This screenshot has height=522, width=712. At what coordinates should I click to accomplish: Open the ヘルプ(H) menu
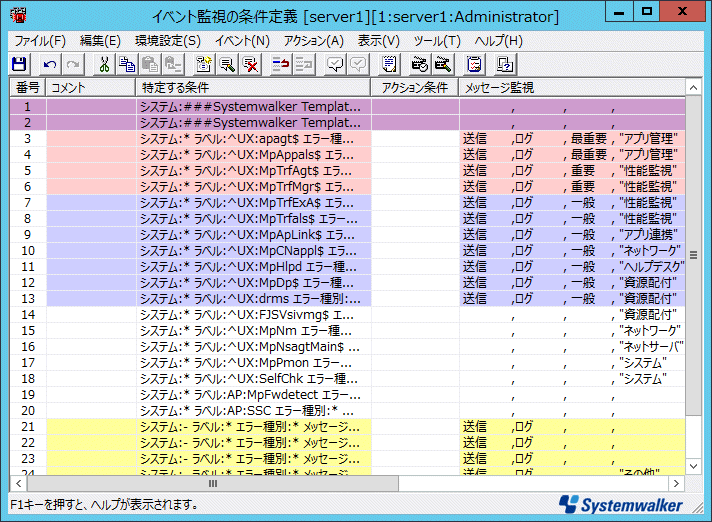point(498,41)
